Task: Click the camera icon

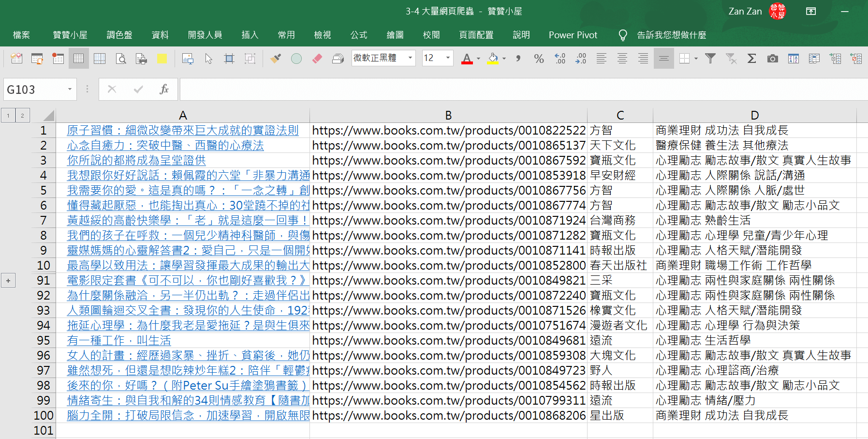Action: [x=773, y=59]
